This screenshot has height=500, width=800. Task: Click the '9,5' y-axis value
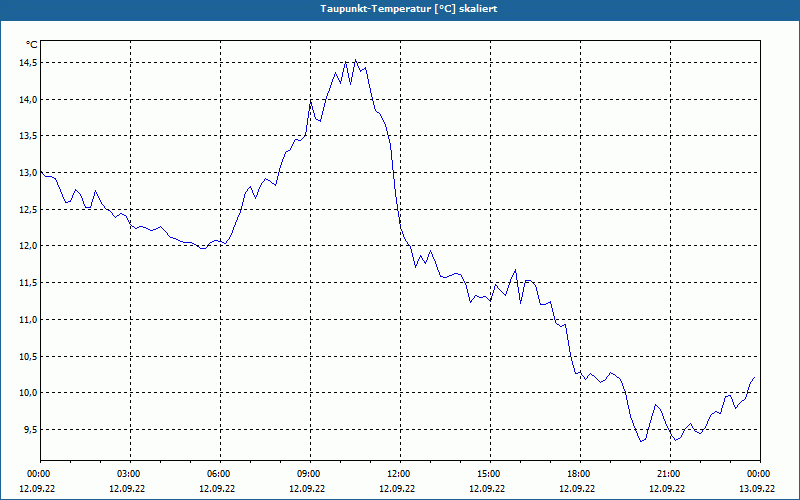click(30, 430)
